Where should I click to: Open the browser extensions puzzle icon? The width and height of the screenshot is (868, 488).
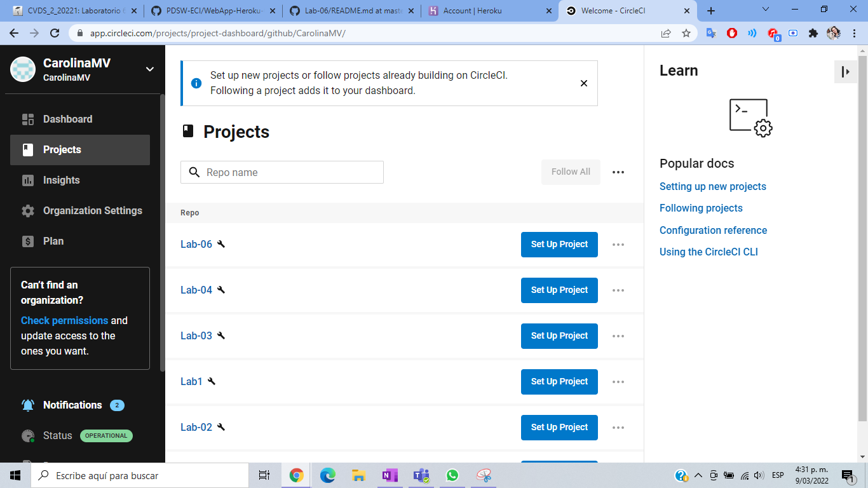[x=813, y=33]
